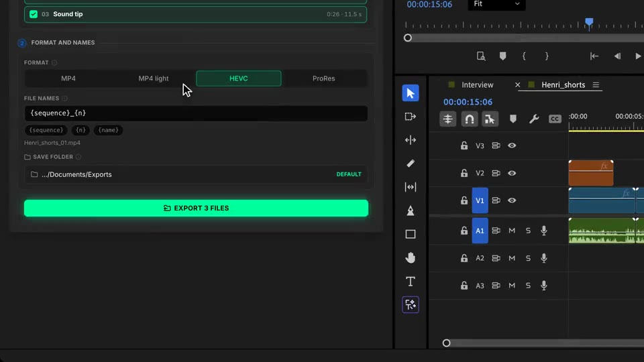Viewport: 644px width, 362px height.
Task: Hide track V2 output eye
Action: pyautogui.click(x=512, y=173)
